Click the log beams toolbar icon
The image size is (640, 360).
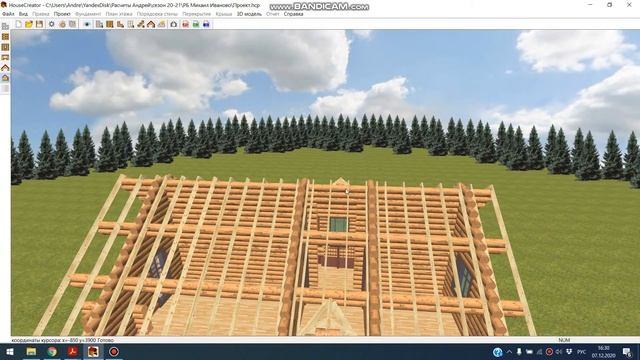click(x=141, y=24)
